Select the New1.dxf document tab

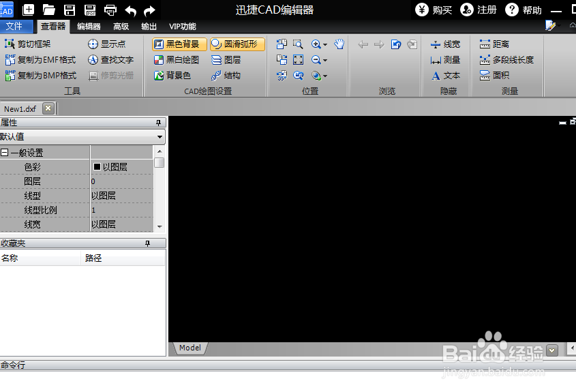pyautogui.click(x=20, y=109)
